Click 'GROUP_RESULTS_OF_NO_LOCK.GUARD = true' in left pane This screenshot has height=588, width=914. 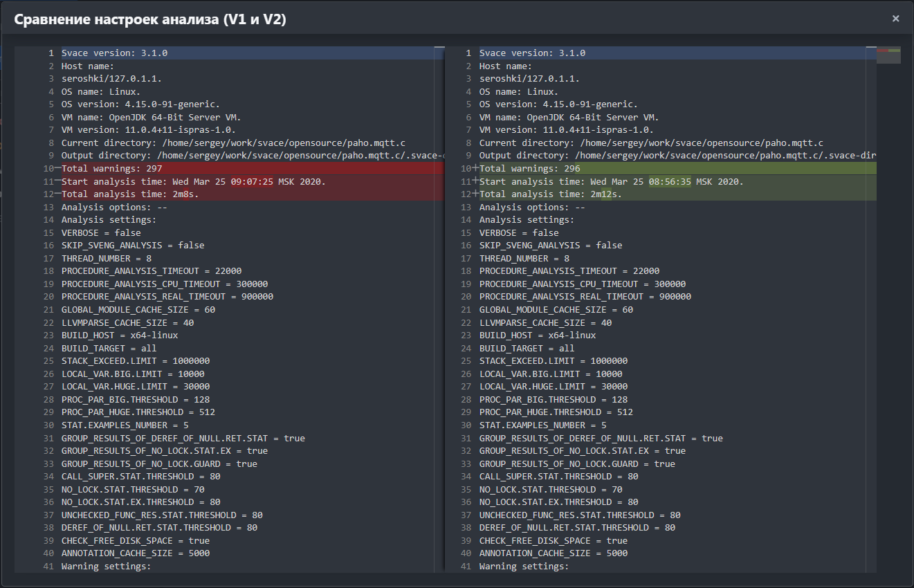(159, 463)
